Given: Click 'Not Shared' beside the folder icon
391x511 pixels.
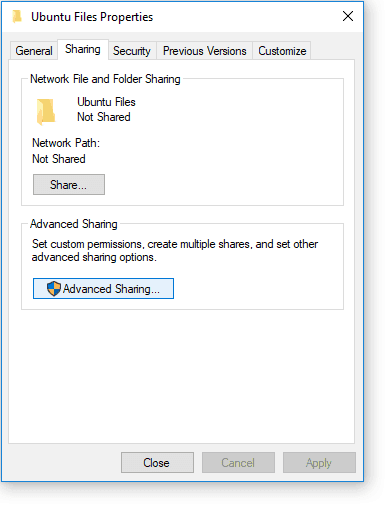Looking at the screenshot, I should click(x=104, y=117).
